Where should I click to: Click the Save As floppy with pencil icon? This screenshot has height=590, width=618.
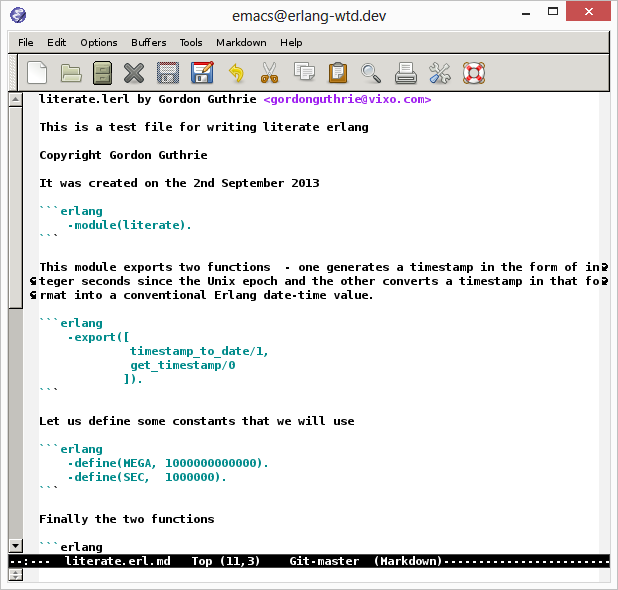(x=203, y=73)
